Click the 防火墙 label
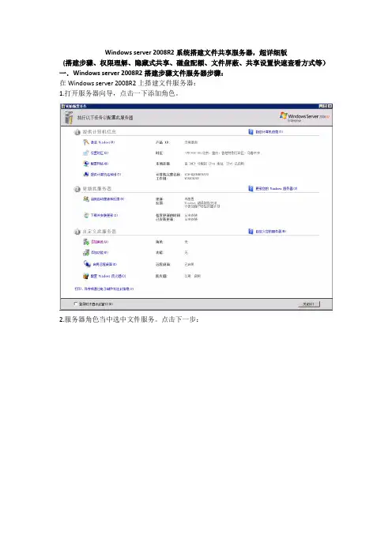Viewport: 392px width, 555px height. point(161,276)
